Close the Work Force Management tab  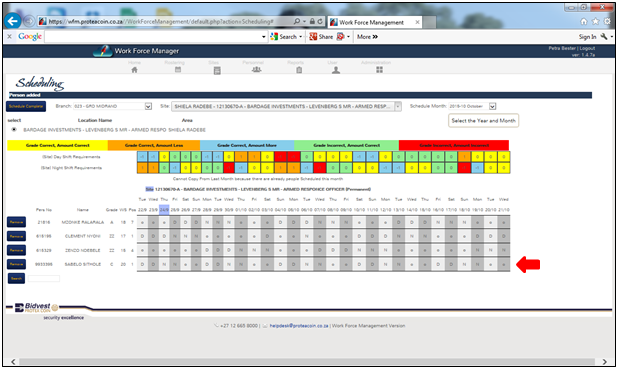(x=417, y=22)
